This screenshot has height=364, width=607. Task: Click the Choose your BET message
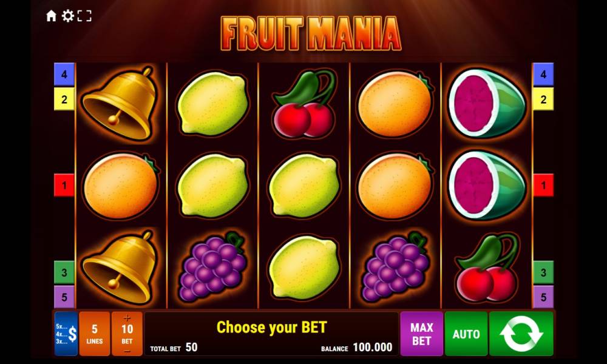(272, 328)
